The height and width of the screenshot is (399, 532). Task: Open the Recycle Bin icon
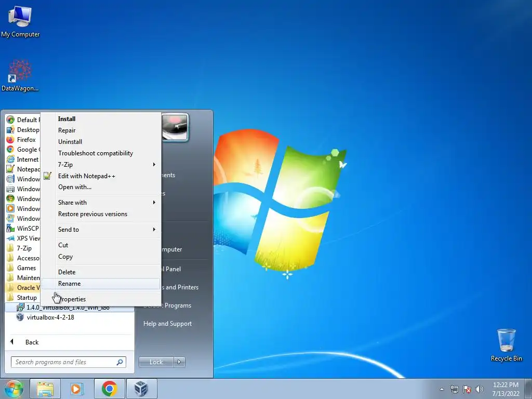(x=506, y=344)
